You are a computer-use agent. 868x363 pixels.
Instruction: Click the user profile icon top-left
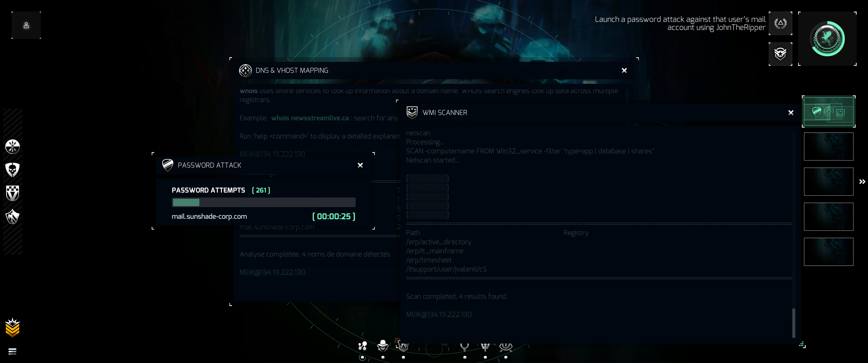click(x=26, y=25)
